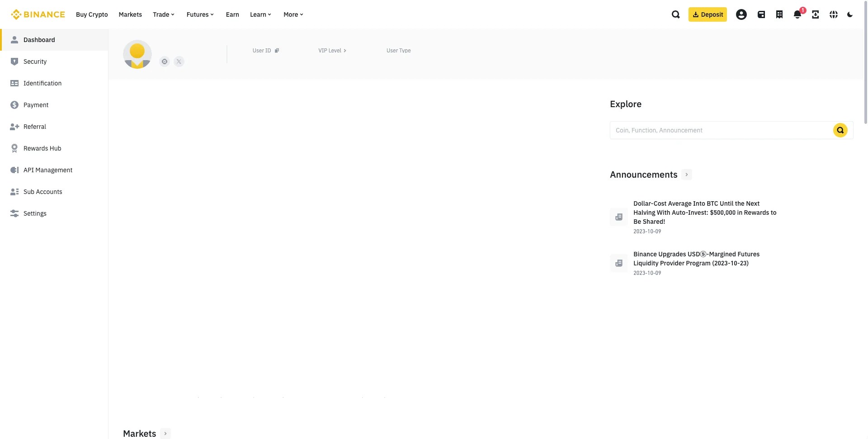Open the Binance search icon

[675, 14]
